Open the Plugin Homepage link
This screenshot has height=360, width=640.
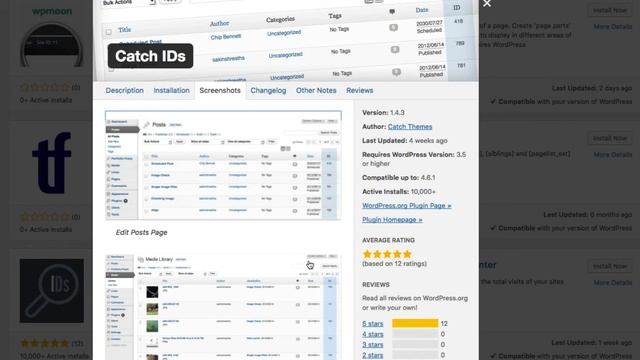click(392, 220)
